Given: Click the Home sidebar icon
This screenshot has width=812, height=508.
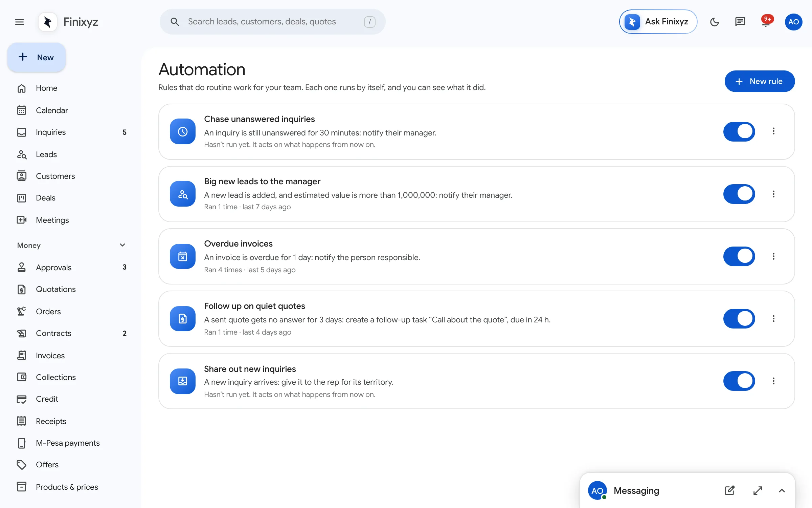Looking at the screenshot, I should [x=22, y=88].
